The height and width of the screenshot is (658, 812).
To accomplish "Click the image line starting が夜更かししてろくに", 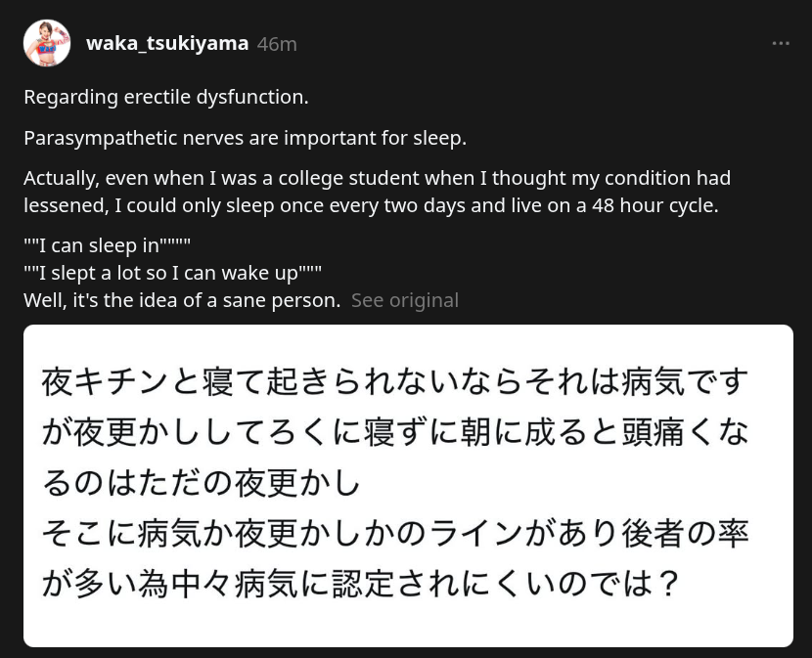I will coord(394,433).
